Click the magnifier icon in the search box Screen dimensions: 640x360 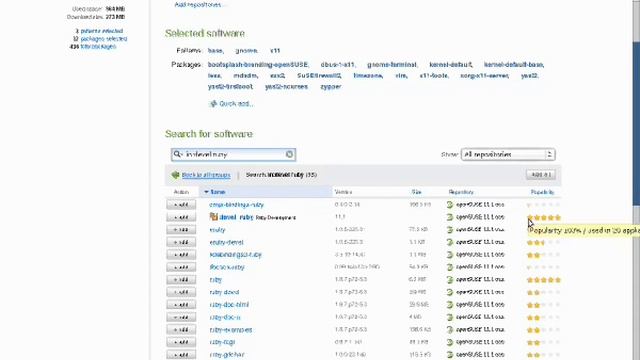[177, 154]
